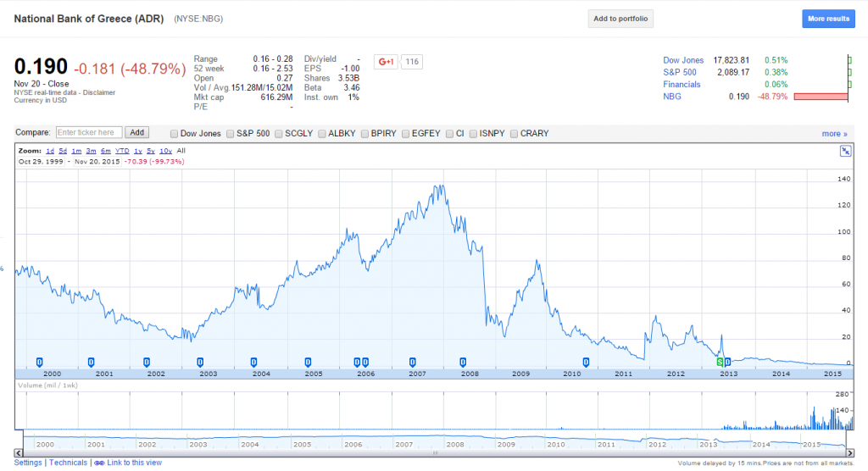Click the More results button

coord(828,19)
